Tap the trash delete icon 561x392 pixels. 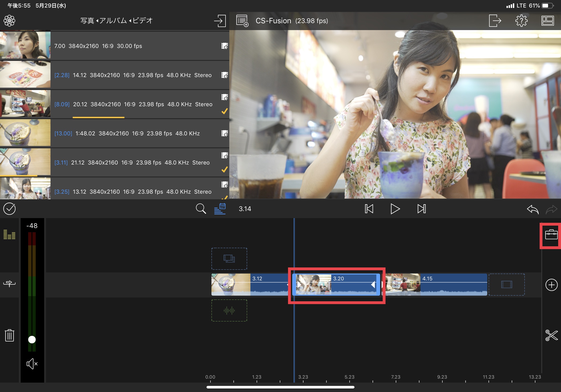tap(10, 335)
